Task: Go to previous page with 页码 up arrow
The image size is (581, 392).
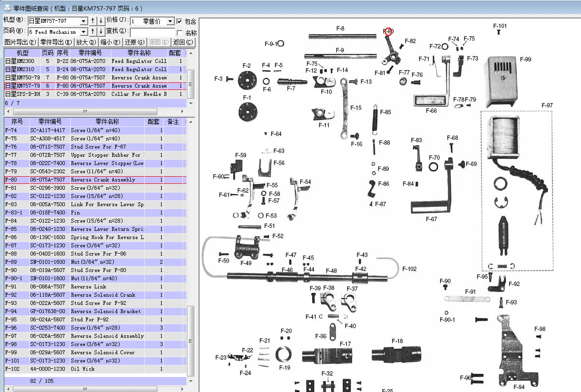Action: click(x=93, y=31)
